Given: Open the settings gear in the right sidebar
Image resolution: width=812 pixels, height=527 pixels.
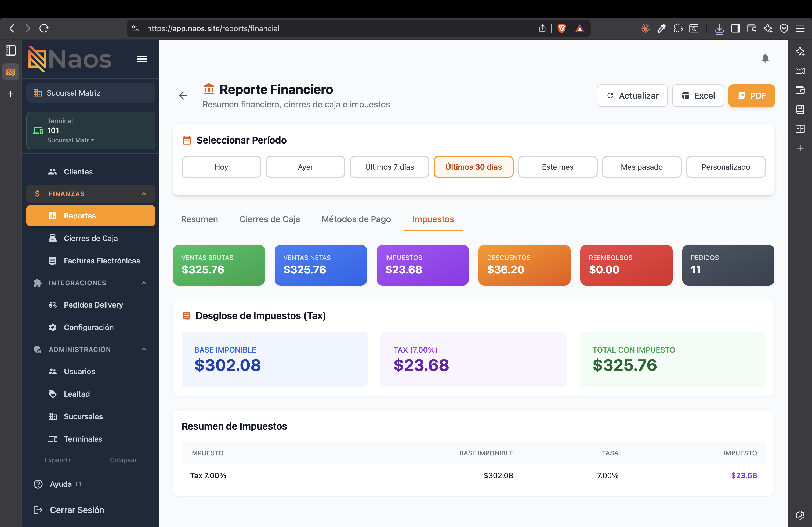Looking at the screenshot, I should tap(800, 515).
